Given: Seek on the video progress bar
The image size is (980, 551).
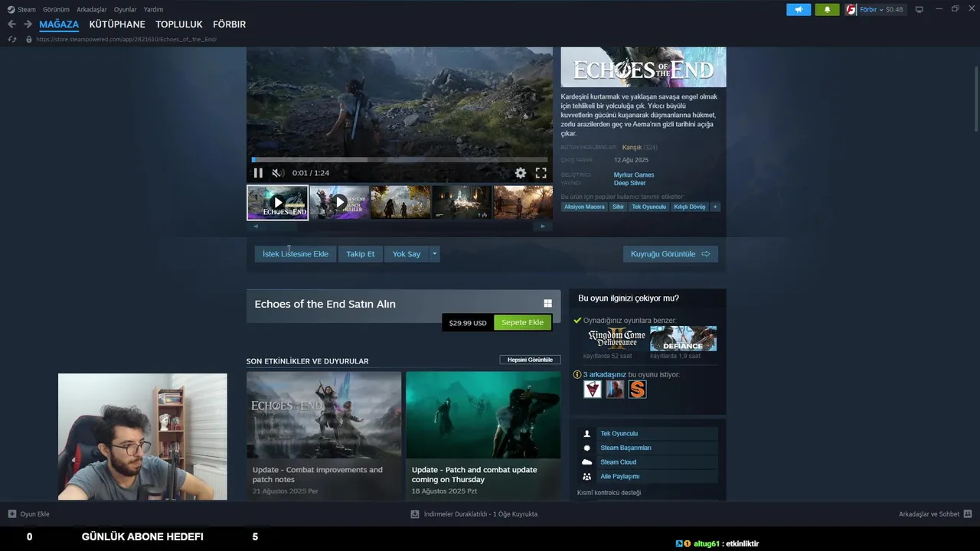Looking at the screenshot, I should click(x=400, y=160).
